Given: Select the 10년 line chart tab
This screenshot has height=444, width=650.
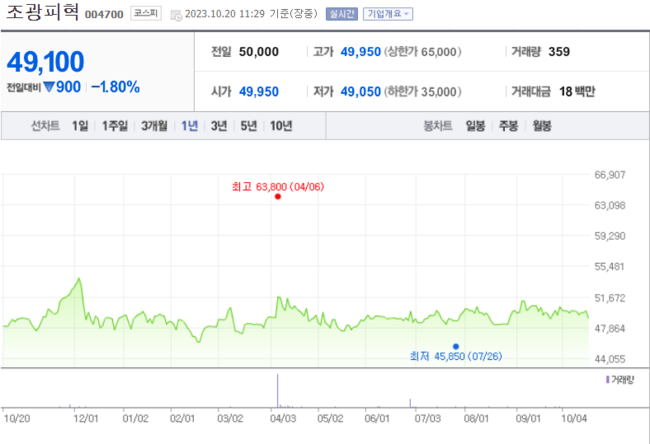Looking at the screenshot, I should coord(281,126).
